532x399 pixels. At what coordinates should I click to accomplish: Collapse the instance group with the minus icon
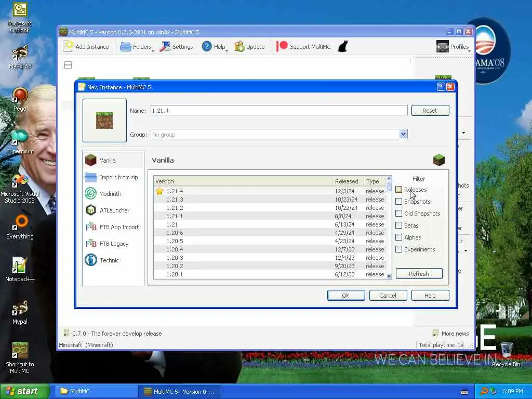pyautogui.click(x=68, y=65)
